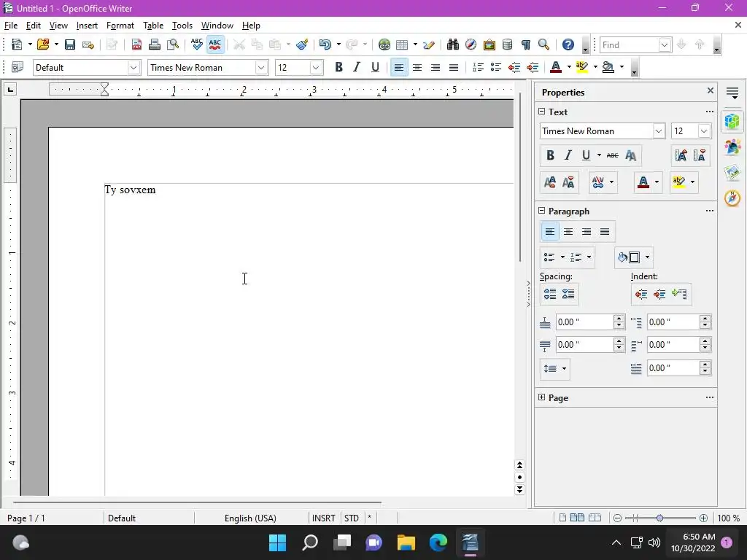Open Data Sources from the toolbar
The image size is (747, 560).
[508, 44]
